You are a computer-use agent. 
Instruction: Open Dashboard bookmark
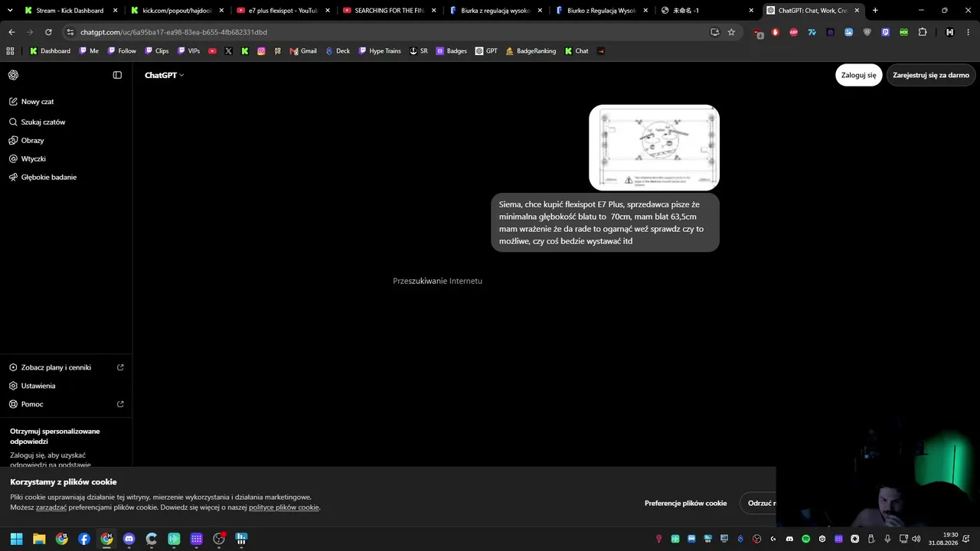click(50, 51)
